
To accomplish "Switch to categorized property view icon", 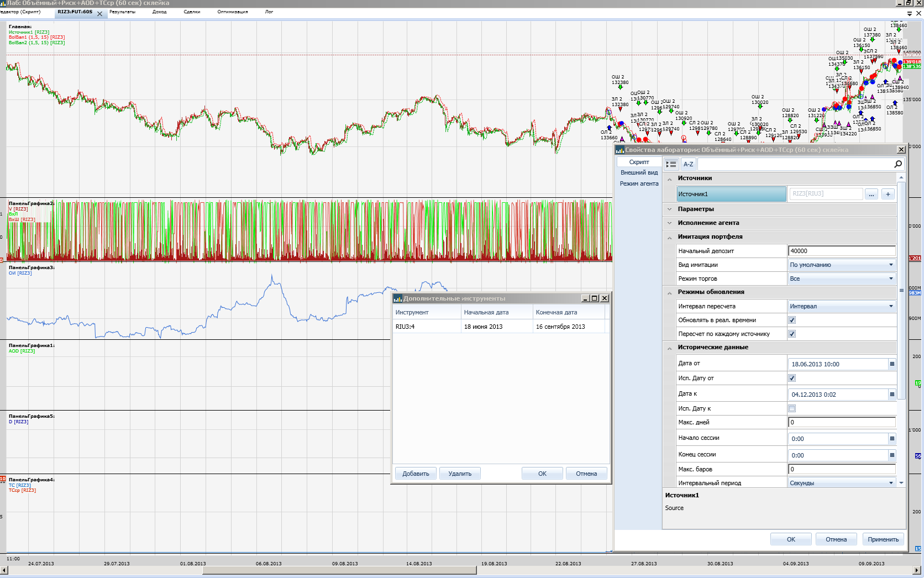I will pos(671,164).
